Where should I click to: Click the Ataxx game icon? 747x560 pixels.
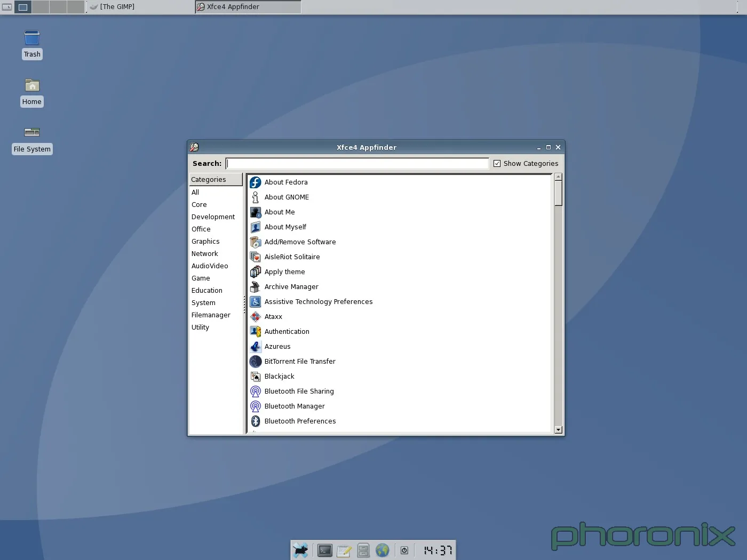(x=256, y=317)
